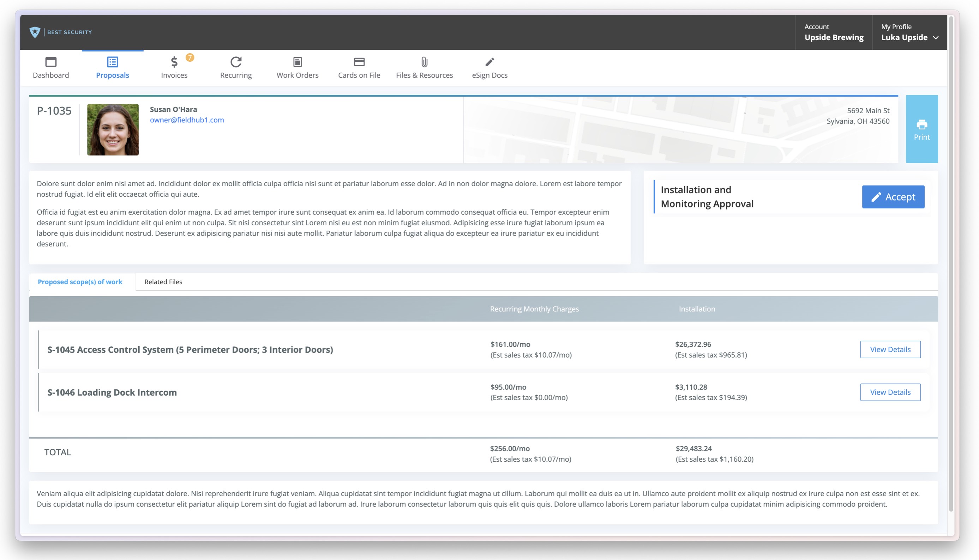Viewport: 979px width, 560px height.
Task: Select the Proposals navigation tab
Action: (112, 68)
